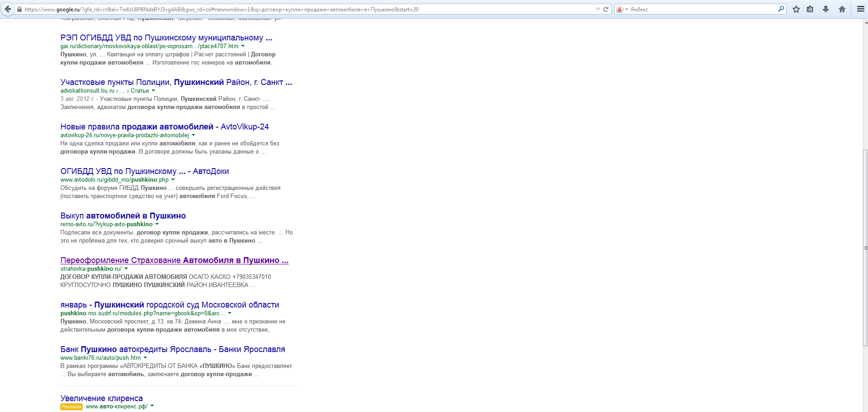
Task: Click the vertical scrollbar thumb
Action: (x=865, y=248)
